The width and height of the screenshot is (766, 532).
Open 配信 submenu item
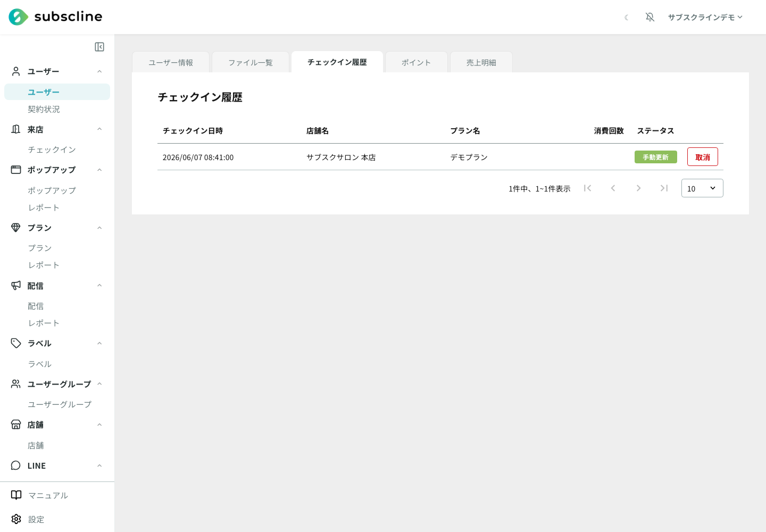click(36, 306)
